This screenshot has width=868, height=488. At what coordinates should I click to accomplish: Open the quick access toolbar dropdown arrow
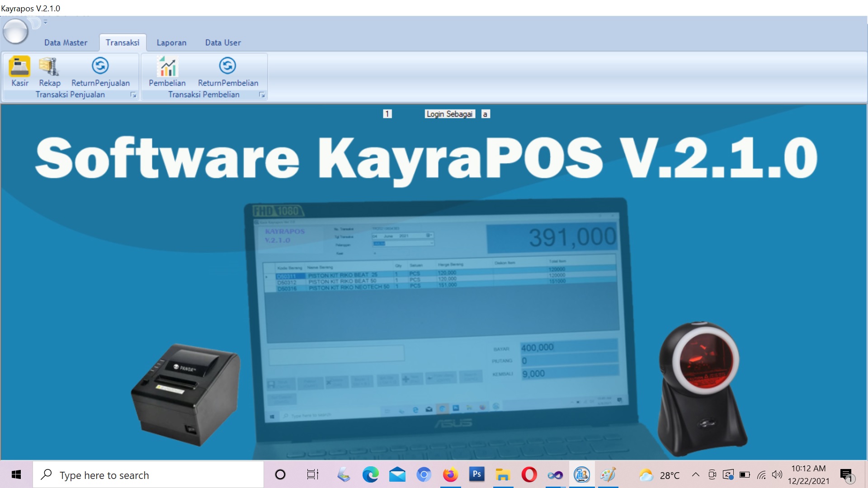pos(45,22)
